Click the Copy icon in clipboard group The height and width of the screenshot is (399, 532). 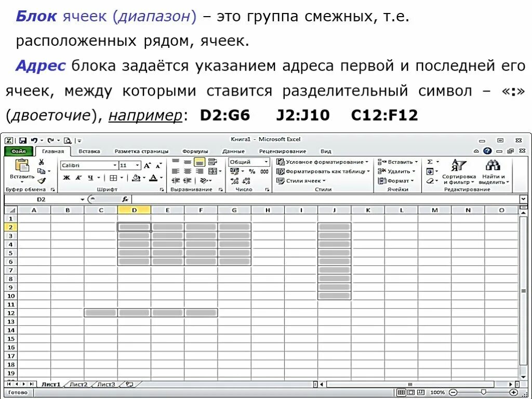(x=42, y=171)
